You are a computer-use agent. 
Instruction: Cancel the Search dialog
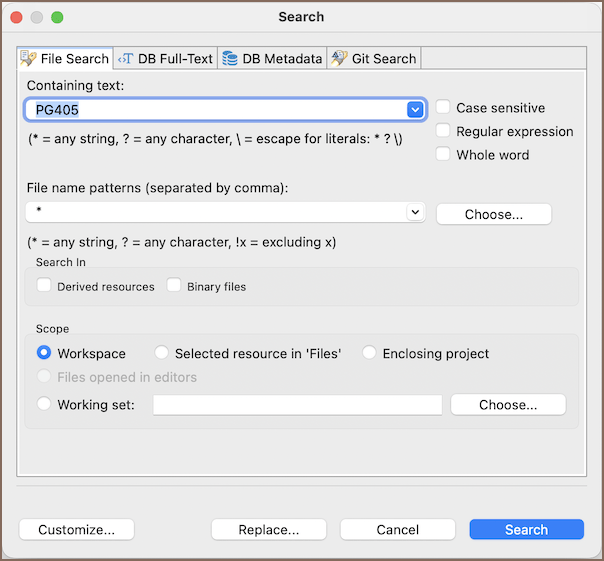pyautogui.click(x=398, y=529)
